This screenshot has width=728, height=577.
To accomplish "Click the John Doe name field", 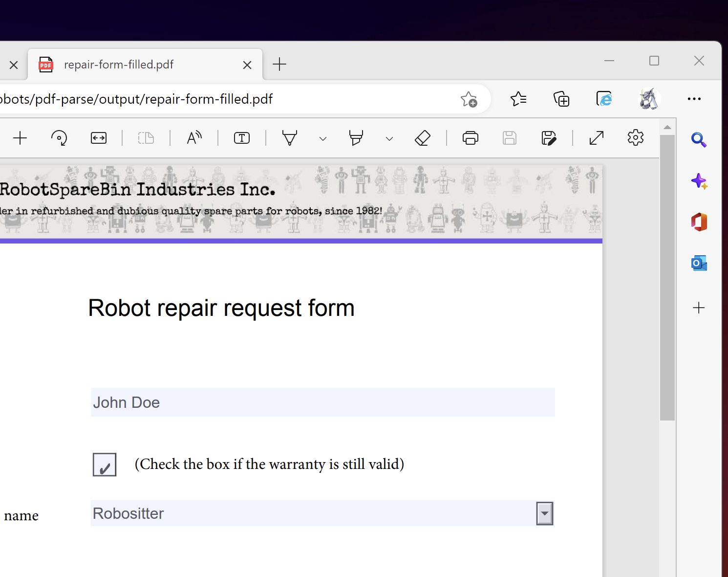I will [322, 402].
